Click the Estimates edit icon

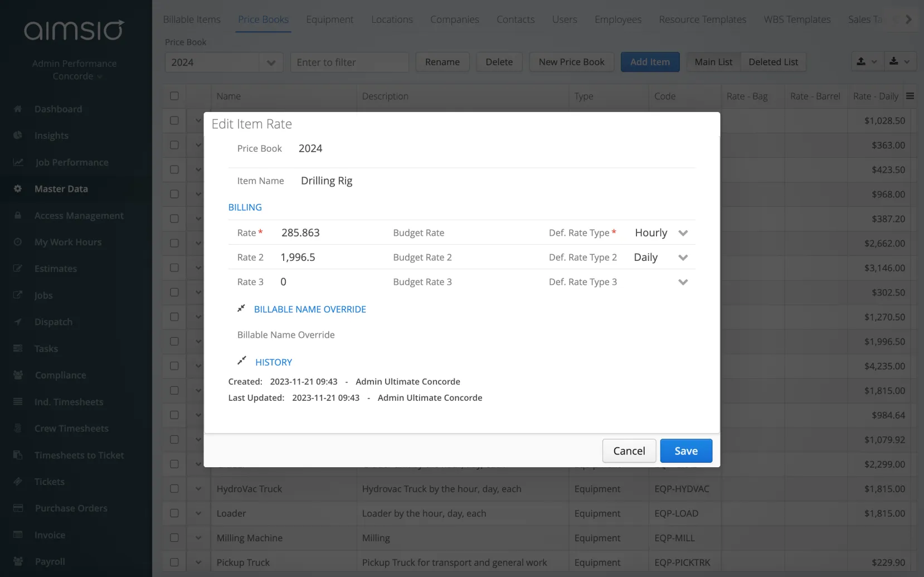(x=18, y=269)
